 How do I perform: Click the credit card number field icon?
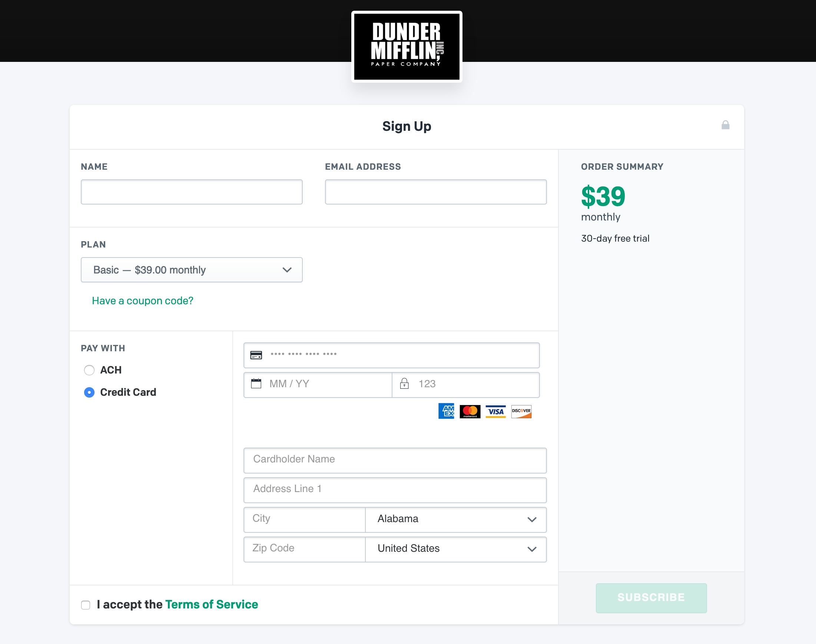point(257,355)
